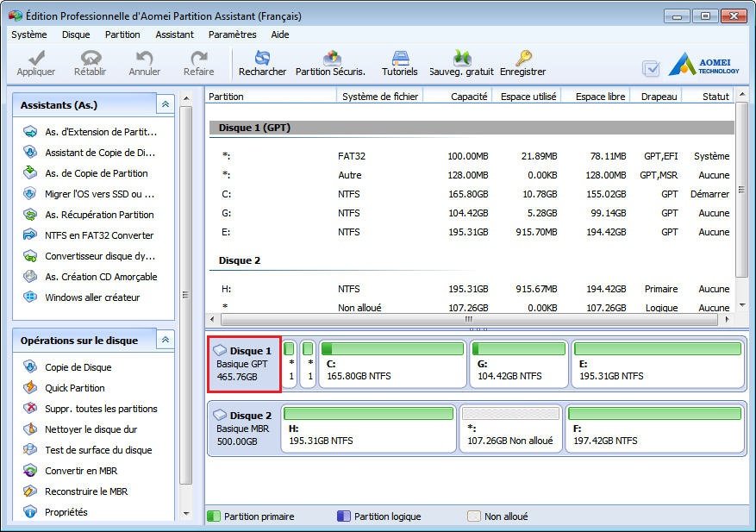756x532 pixels.
Task: Sort by Drapeau column header
Action: (657, 97)
